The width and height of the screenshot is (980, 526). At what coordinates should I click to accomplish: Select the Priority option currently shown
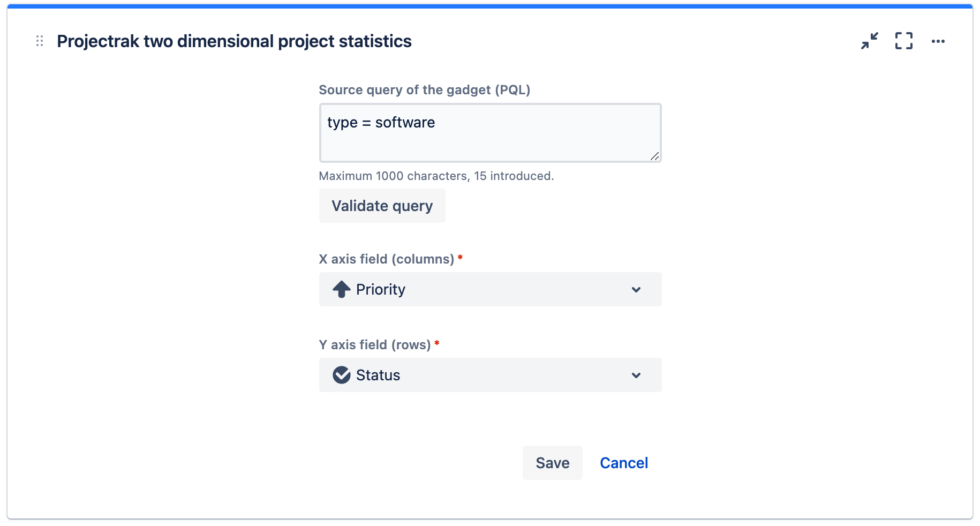pos(380,289)
